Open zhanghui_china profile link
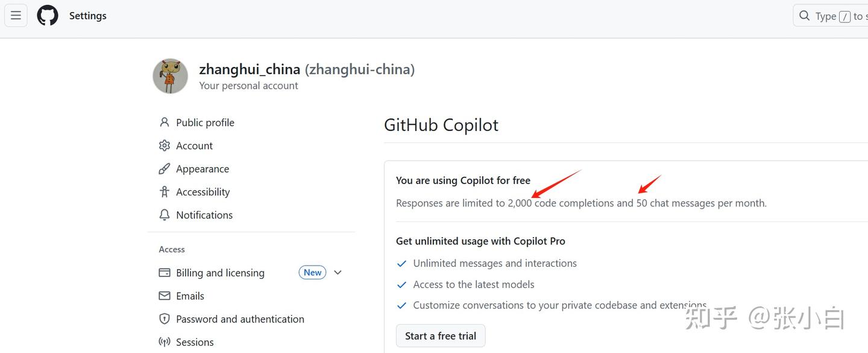 point(250,69)
